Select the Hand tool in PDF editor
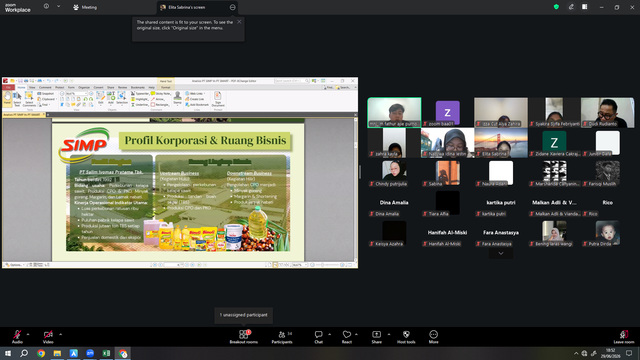 tap(7, 99)
